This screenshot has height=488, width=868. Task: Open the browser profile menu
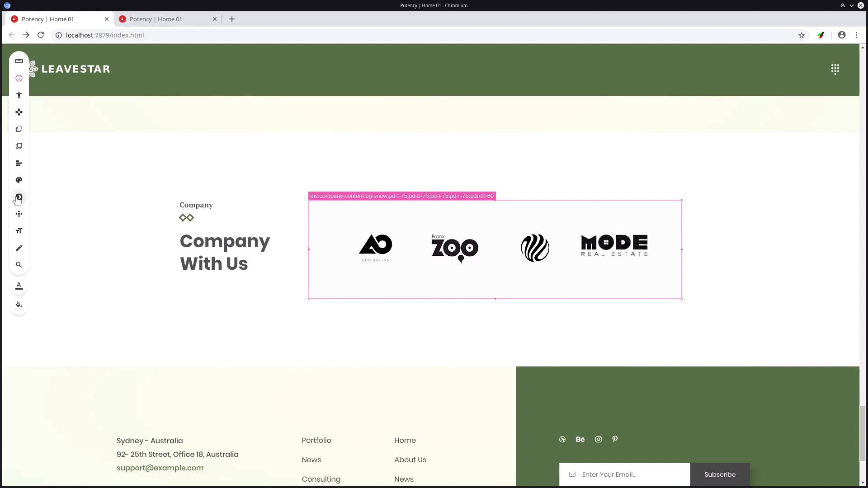click(842, 35)
